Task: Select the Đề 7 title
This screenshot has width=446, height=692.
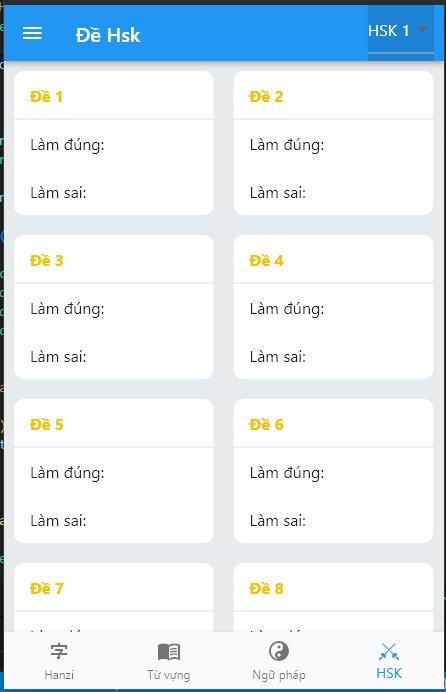Action: (47, 588)
